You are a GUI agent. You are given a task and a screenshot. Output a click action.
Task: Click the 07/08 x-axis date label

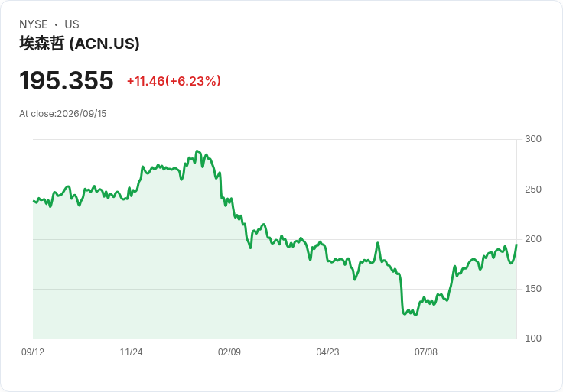pyautogui.click(x=426, y=352)
